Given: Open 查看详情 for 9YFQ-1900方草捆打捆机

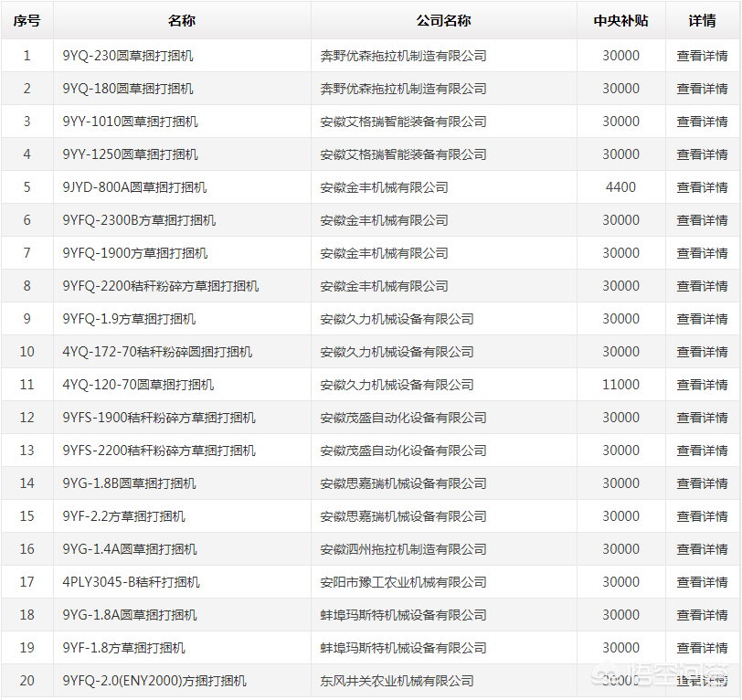Looking at the screenshot, I should (x=702, y=253).
